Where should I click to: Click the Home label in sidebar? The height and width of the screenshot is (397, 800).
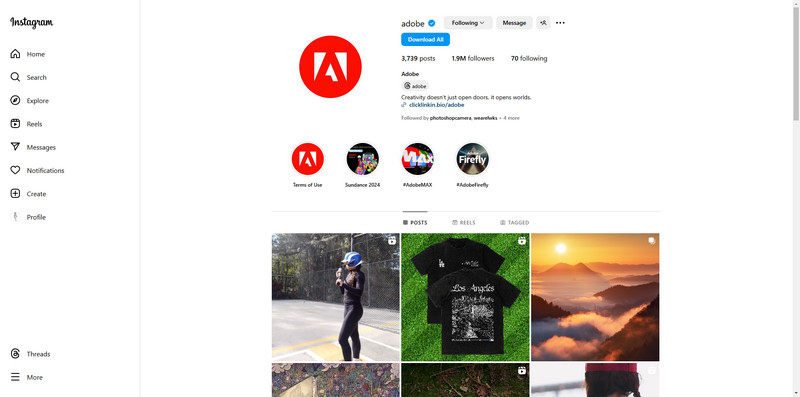coord(36,54)
